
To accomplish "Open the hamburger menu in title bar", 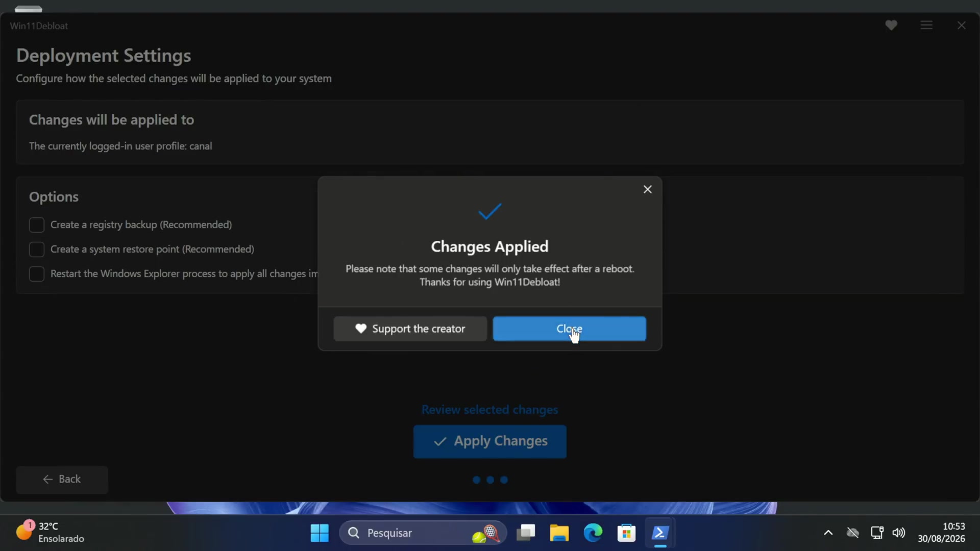I will 926,25.
